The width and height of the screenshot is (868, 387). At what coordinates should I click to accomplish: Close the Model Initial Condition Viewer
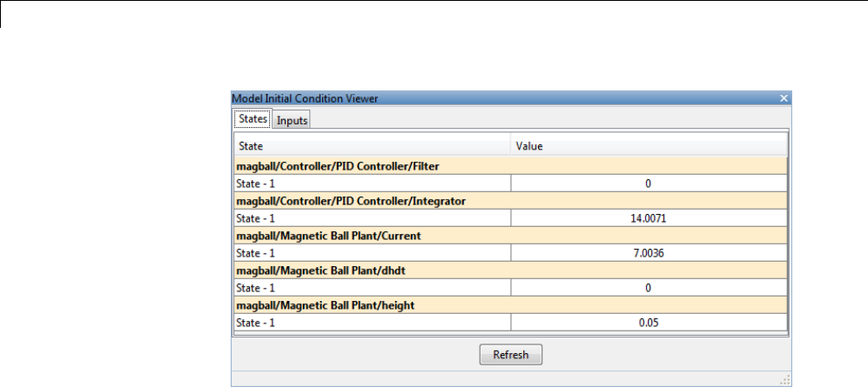[784, 99]
